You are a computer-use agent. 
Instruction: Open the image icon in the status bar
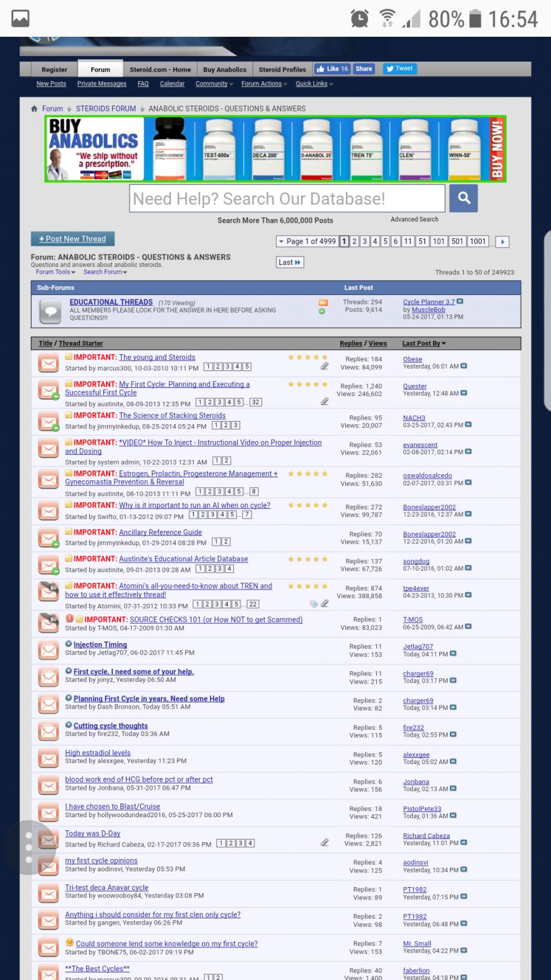pyautogui.click(x=21, y=19)
